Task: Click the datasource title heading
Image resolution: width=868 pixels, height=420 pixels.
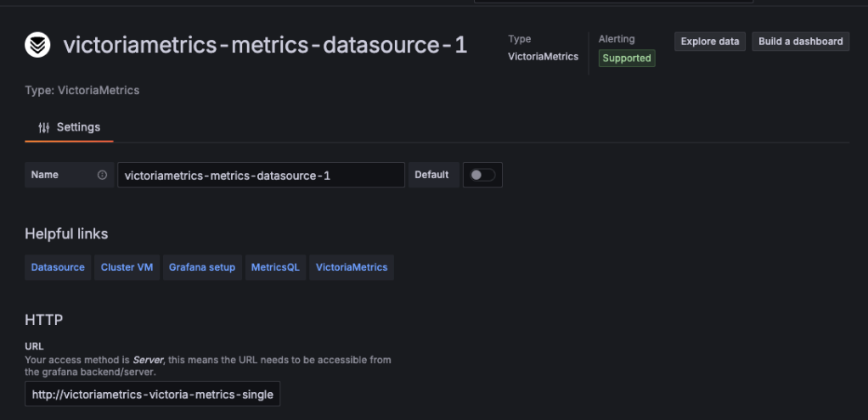Action: tap(265, 45)
